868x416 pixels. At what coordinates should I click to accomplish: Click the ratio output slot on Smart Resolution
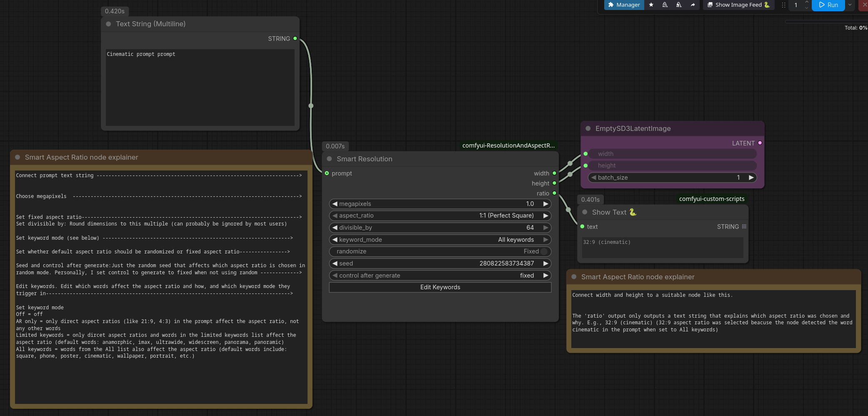tap(554, 193)
